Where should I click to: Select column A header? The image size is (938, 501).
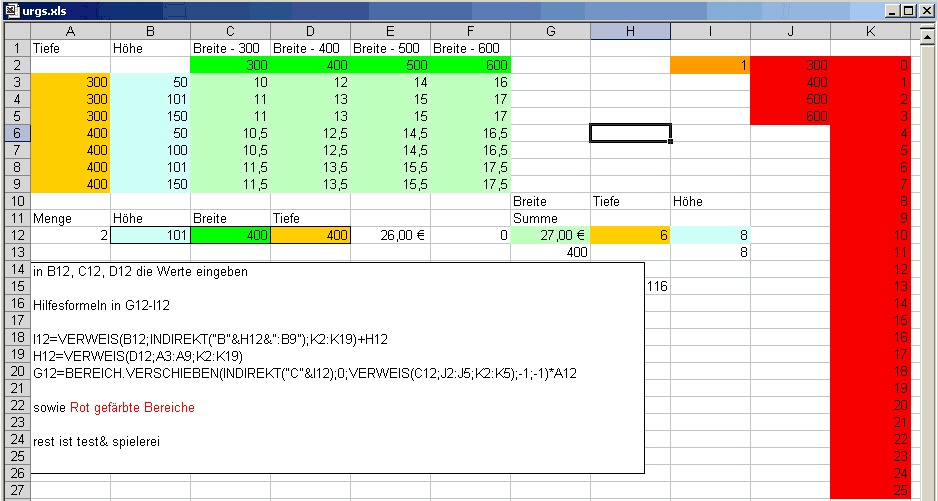coord(71,31)
